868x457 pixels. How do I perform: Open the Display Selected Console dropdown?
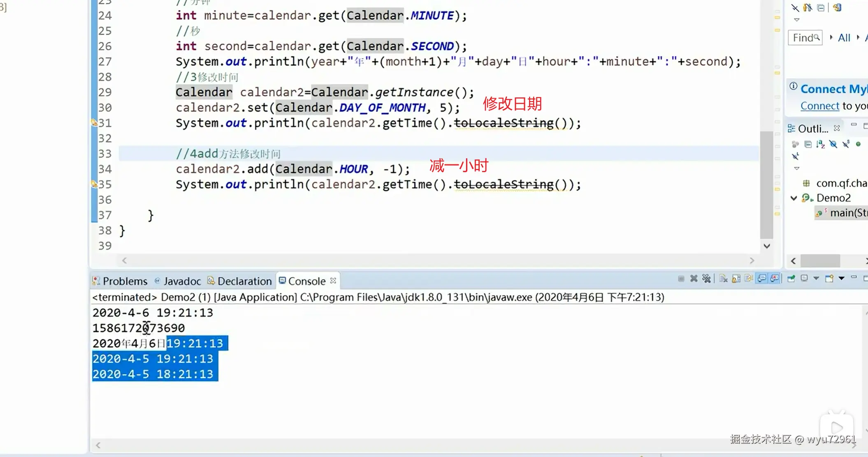[816, 279]
